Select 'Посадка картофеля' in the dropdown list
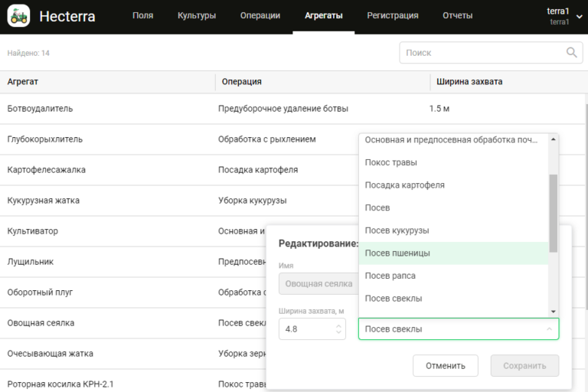588x392 pixels. pyautogui.click(x=404, y=185)
